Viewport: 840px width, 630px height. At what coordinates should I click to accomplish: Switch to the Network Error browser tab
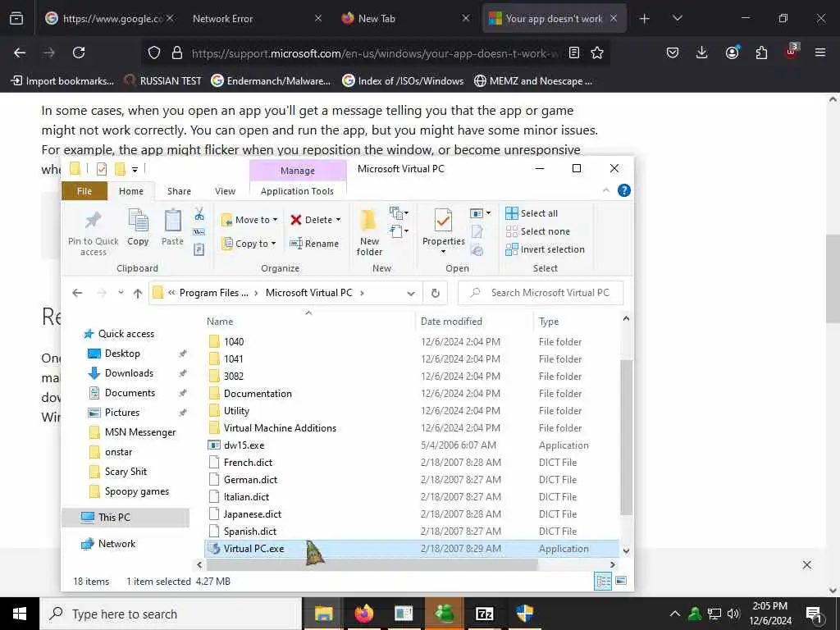coord(256,19)
